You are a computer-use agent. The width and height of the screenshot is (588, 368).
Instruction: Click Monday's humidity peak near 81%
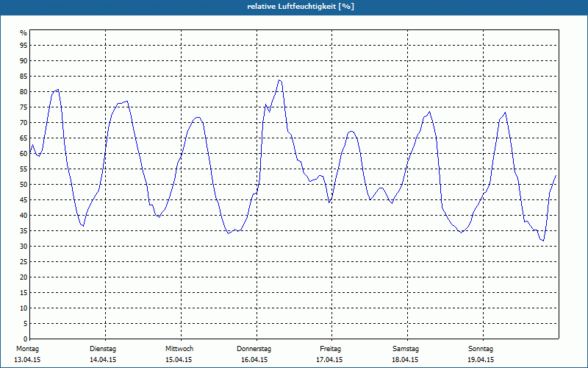57,89
